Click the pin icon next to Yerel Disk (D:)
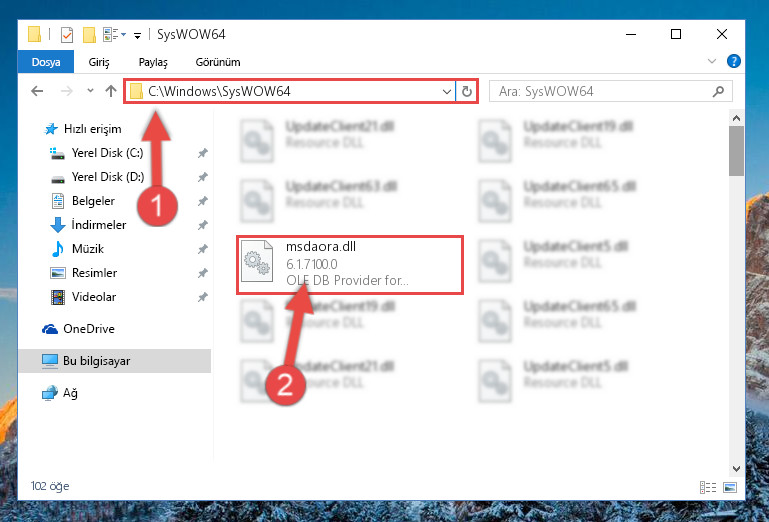769x522 pixels. (203, 177)
